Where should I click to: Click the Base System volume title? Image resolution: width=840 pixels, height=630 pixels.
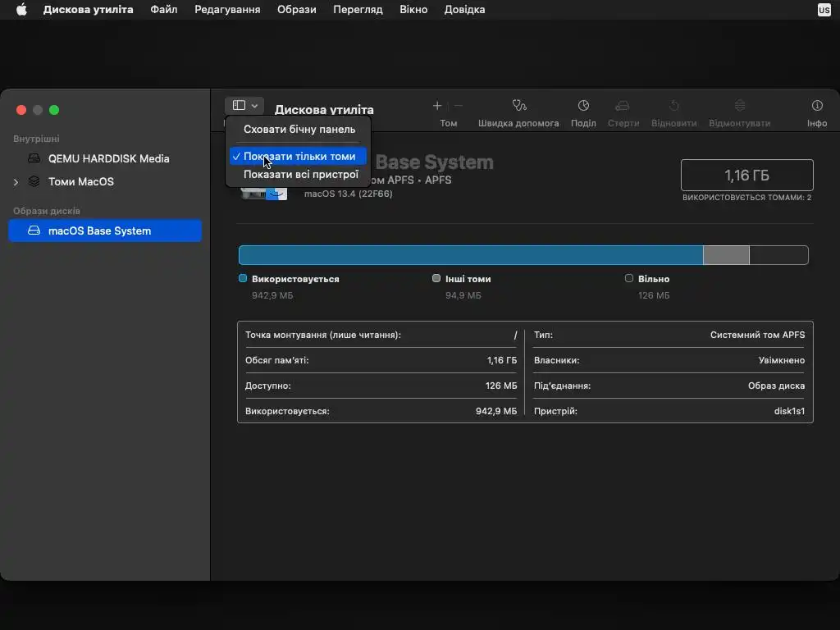434,162
